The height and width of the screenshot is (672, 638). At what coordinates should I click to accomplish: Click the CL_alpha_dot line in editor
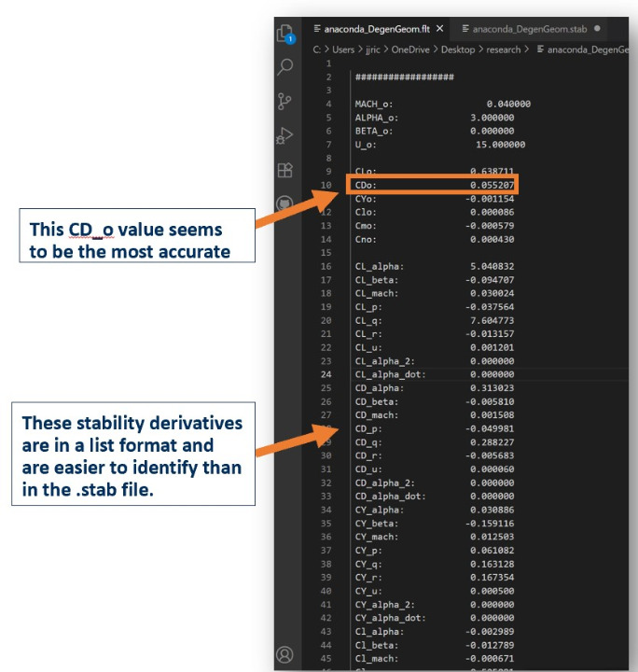click(391, 374)
